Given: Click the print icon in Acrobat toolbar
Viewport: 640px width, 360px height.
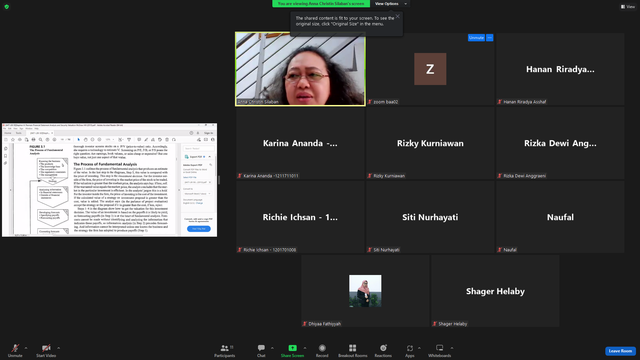Looking at the screenshot, I should tap(33, 140).
